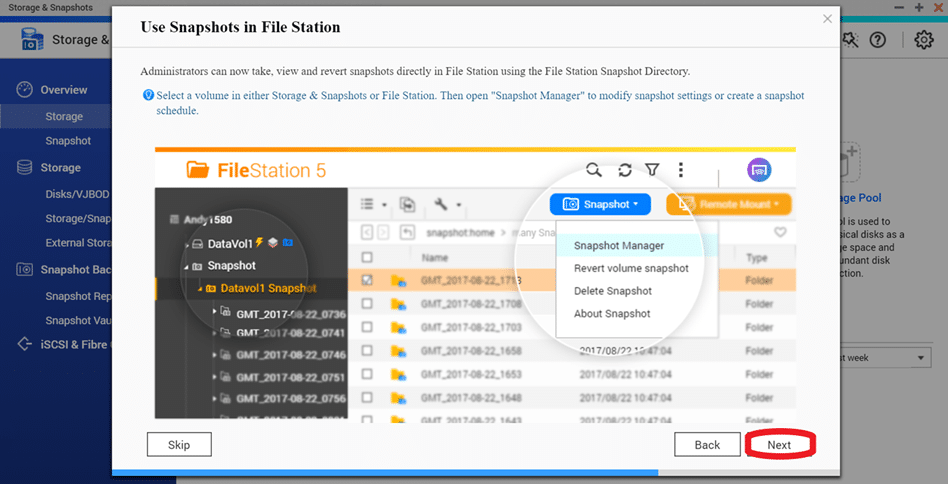The image size is (948, 484).
Task: Click the Storage database icon in the sidebar
Action: [24, 167]
